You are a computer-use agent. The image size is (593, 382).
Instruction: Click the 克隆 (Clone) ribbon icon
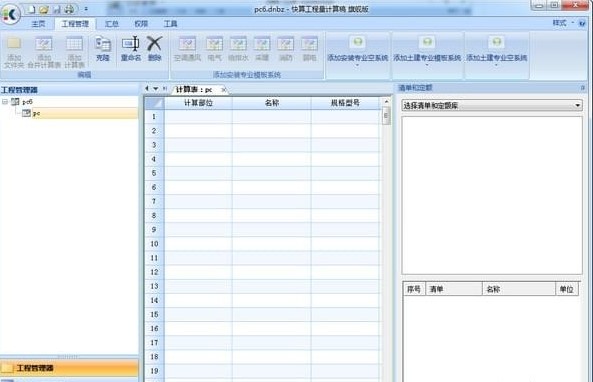(102, 48)
